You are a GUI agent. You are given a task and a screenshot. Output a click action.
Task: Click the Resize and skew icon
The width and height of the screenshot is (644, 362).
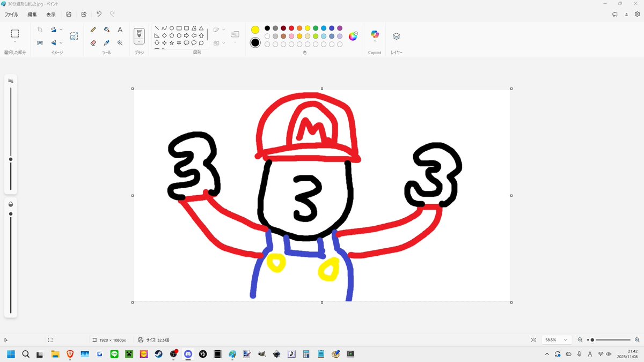pos(74,36)
